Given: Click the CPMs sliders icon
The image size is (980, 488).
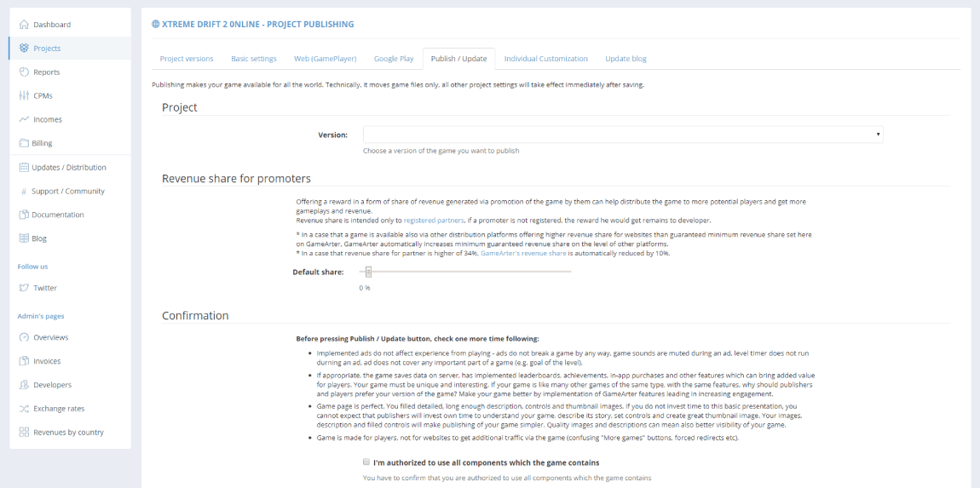Looking at the screenshot, I should [25, 95].
